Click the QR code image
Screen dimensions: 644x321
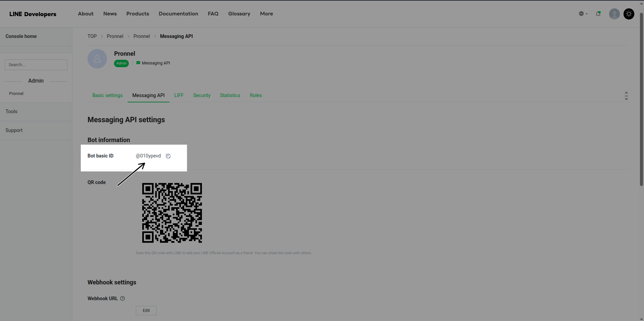(172, 213)
